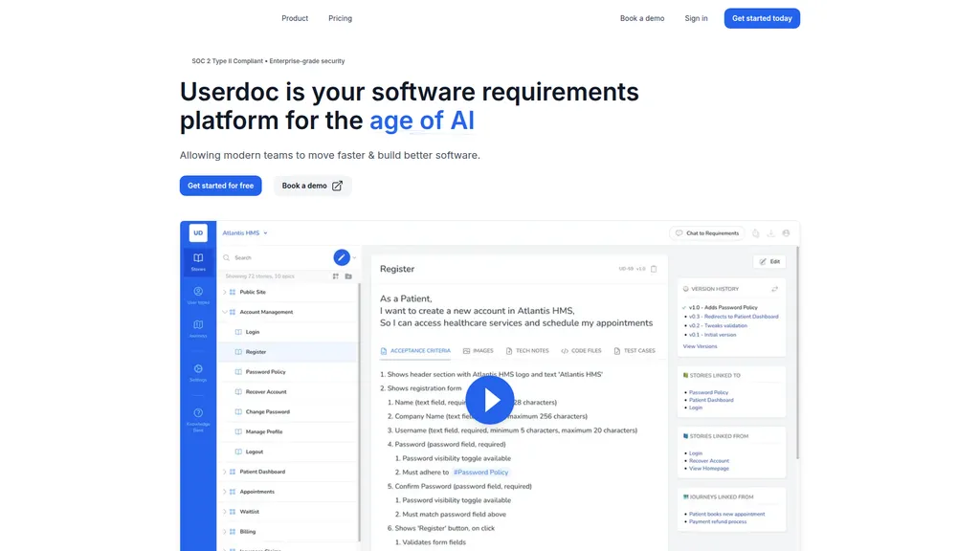Click Book a demo in the top navigation
This screenshot has height=551, width=980.
pyautogui.click(x=642, y=18)
